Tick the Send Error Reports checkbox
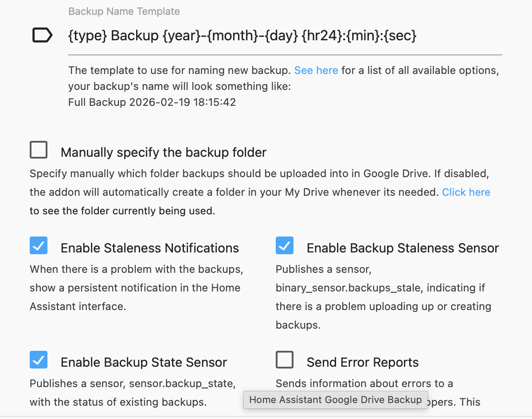This screenshot has width=532, height=419. 285,360
